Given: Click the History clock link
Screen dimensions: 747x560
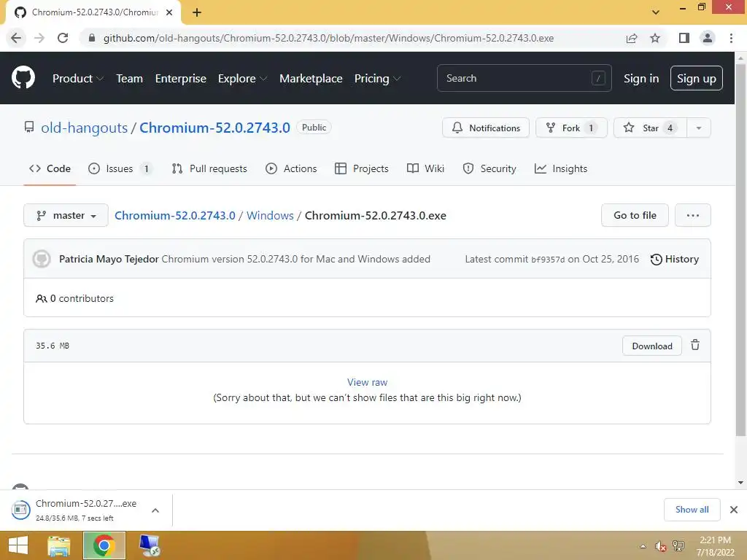Looking at the screenshot, I should [x=675, y=259].
